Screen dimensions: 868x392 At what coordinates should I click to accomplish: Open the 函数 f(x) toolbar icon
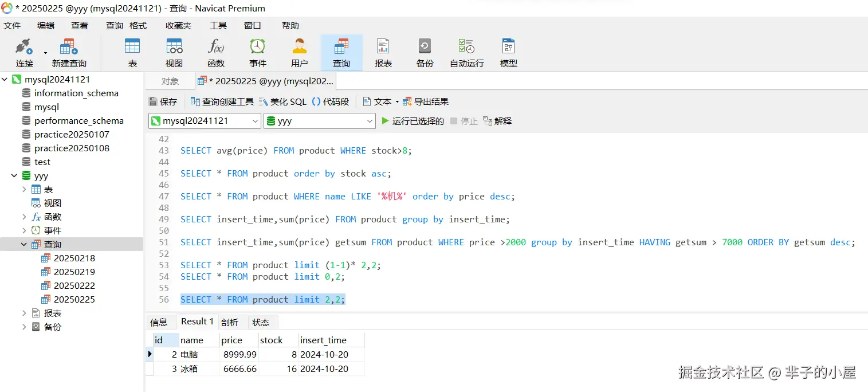point(216,53)
